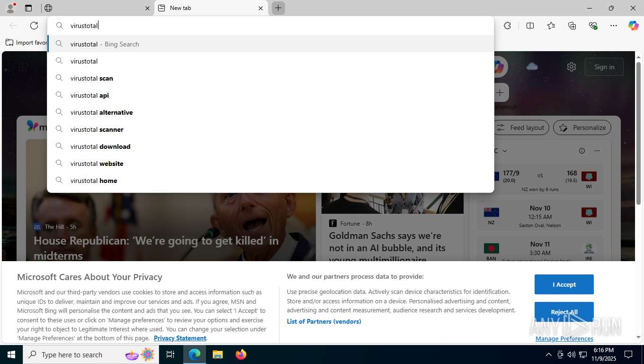Select 'virustotal download' suggestion

point(270,146)
